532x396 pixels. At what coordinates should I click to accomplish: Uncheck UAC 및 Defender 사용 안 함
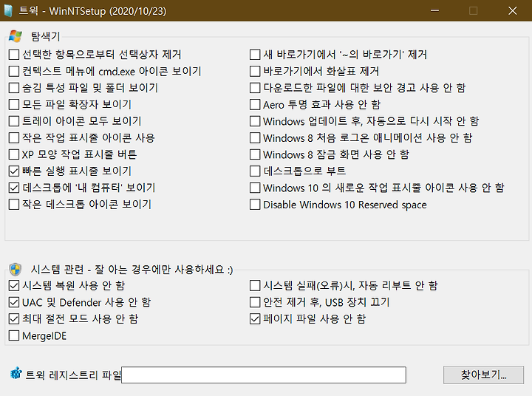14,302
